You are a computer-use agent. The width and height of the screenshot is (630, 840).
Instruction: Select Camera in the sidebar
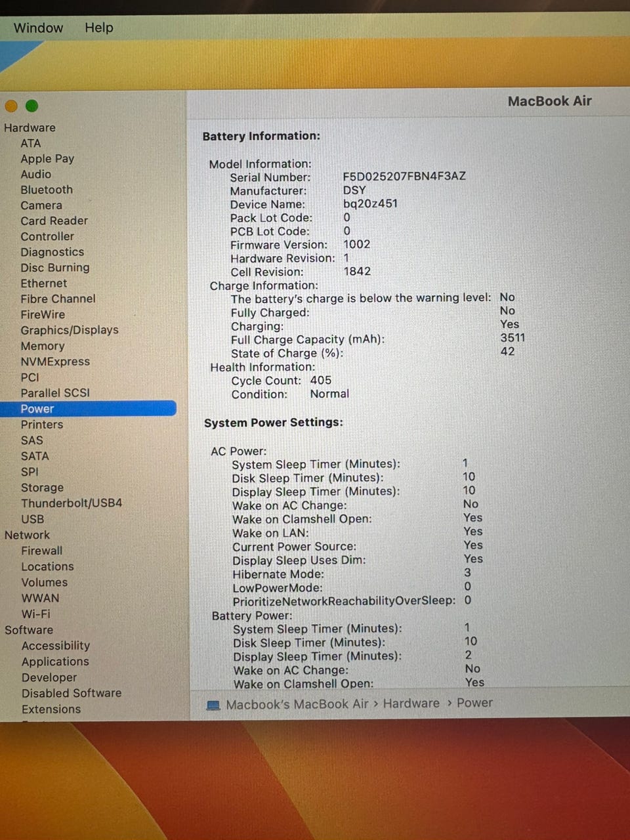point(41,205)
